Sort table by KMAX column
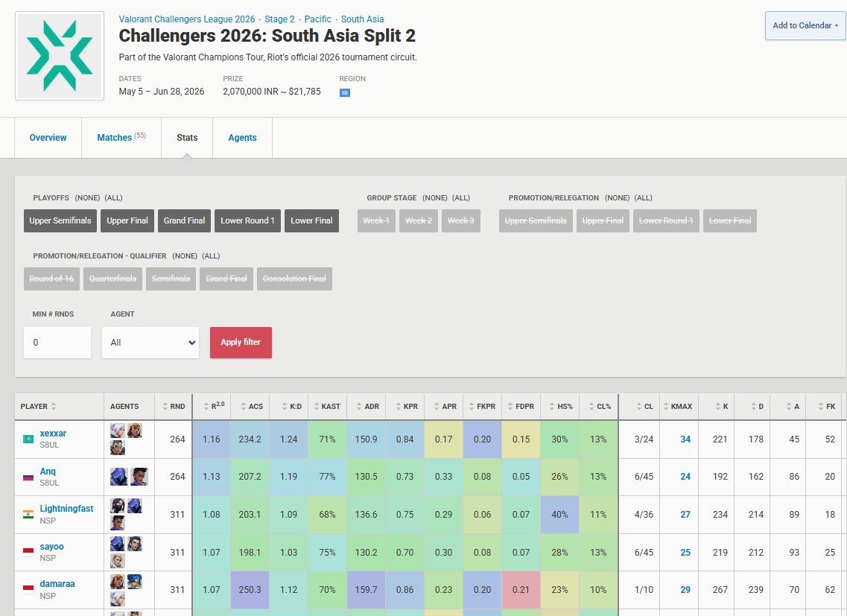Viewport: 847px width, 616px height. click(x=678, y=407)
